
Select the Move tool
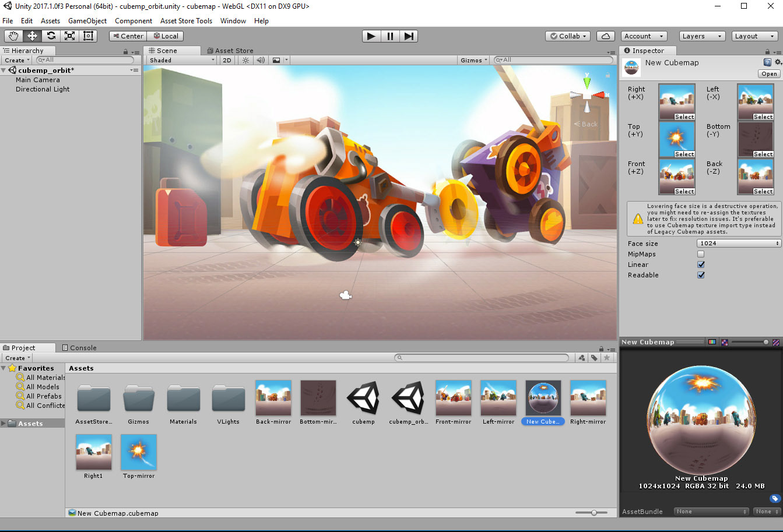click(x=32, y=36)
